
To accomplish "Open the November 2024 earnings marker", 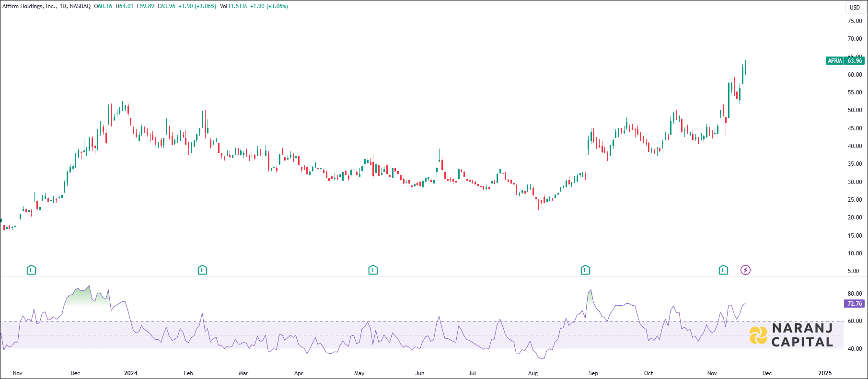I will pos(723,270).
